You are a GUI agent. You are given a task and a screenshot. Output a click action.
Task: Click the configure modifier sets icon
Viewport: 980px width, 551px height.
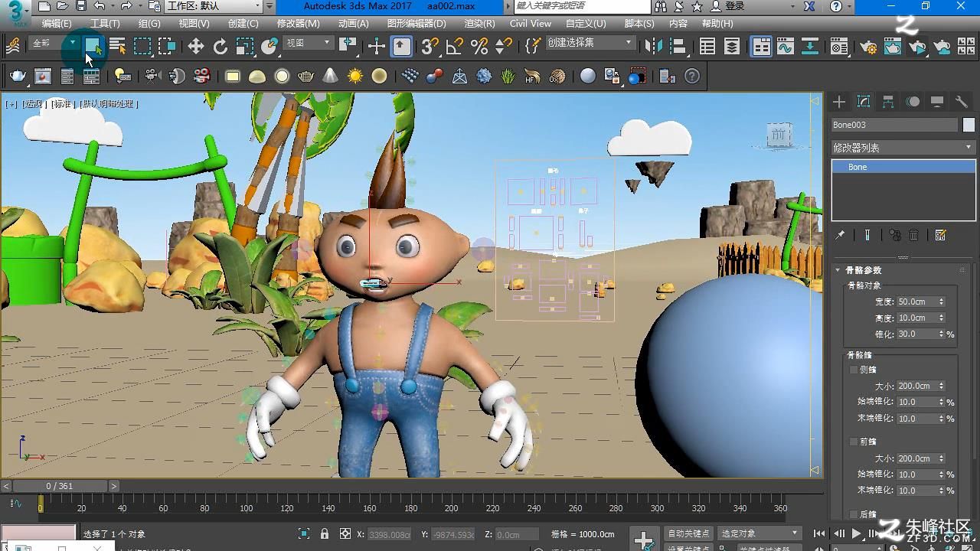(x=941, y=235)
